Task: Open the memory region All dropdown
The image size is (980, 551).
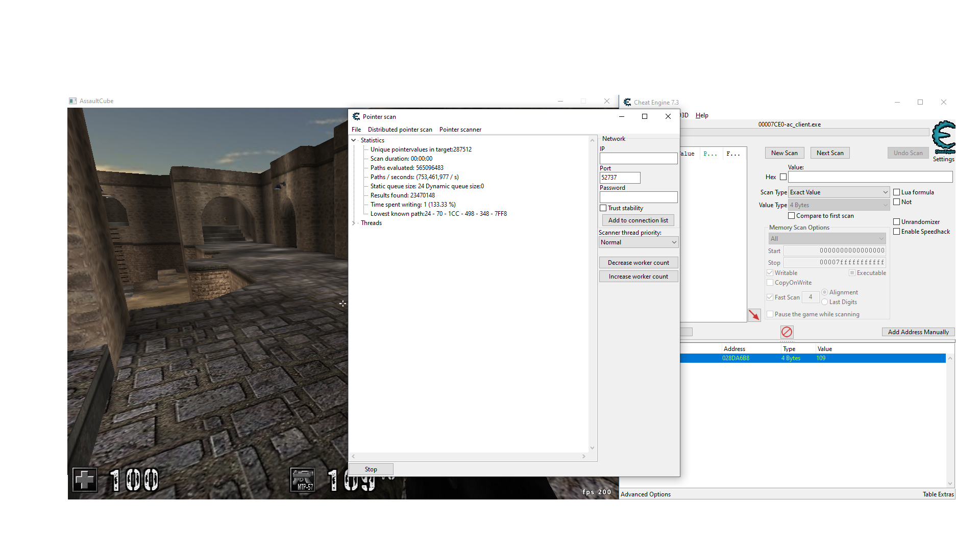Action: 827,239
